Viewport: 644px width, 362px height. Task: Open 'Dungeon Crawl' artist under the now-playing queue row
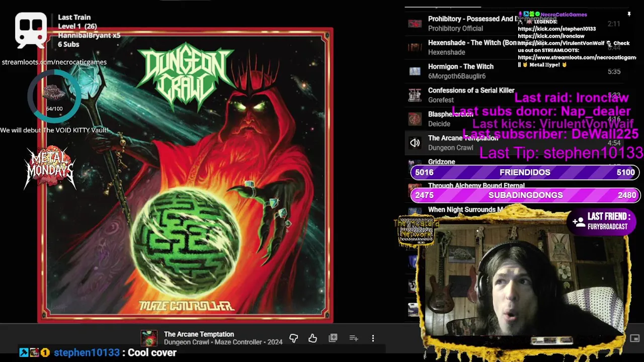click(450, 148)
